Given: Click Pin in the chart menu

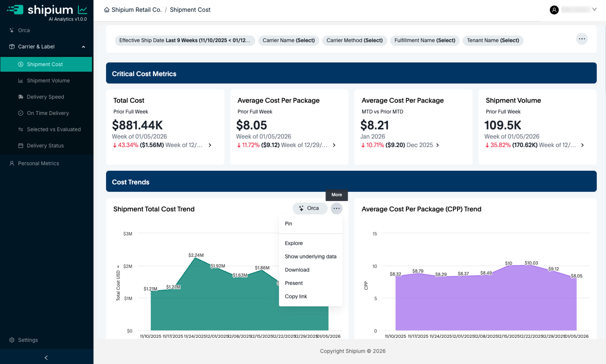Looking at the screenshot, I should 288,223.
